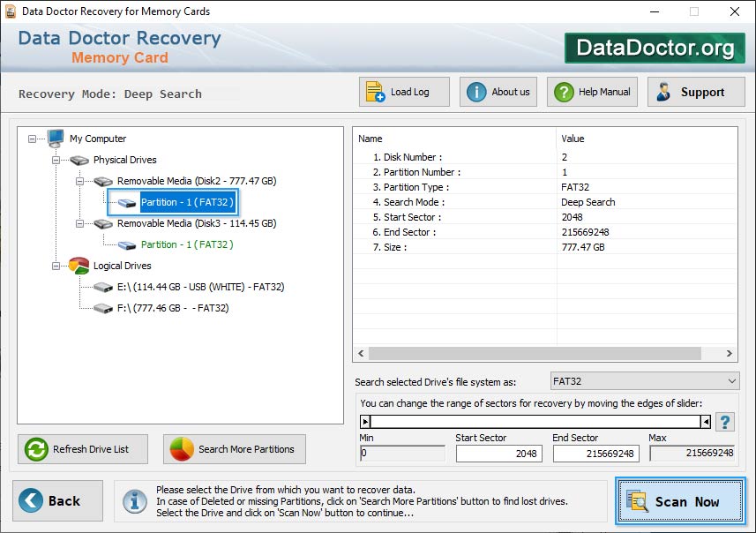Click the Disk2 removable media drive icon

[x=103, y=182]
